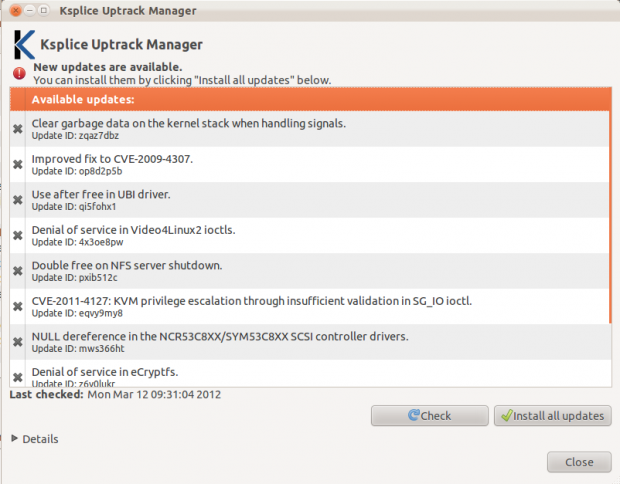620x484 pixels.
Task: Check for new updates
Action: point(429,416)
